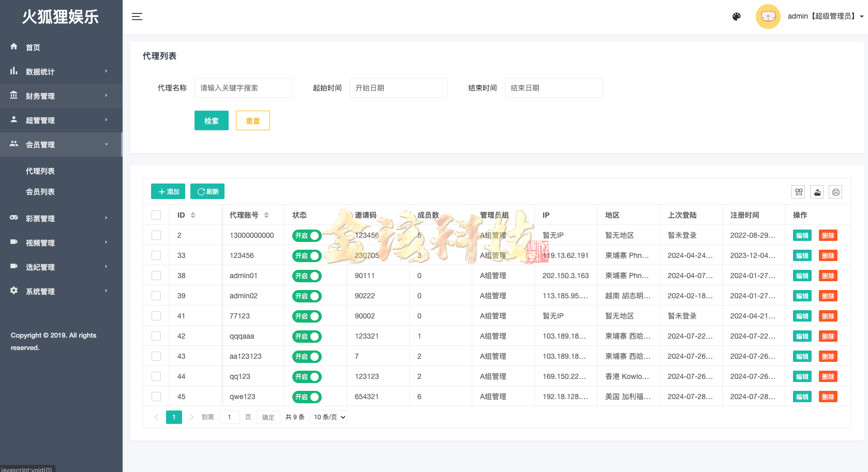The image size is (868, 472).
Task: Check the row checkbox for agent qq123
Action: coord(156,376)
